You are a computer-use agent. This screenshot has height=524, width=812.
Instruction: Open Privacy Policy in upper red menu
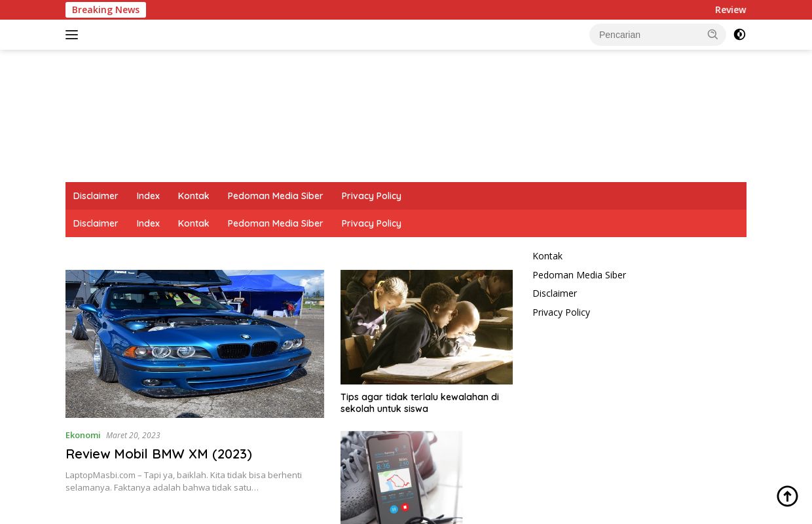point(371,196)
